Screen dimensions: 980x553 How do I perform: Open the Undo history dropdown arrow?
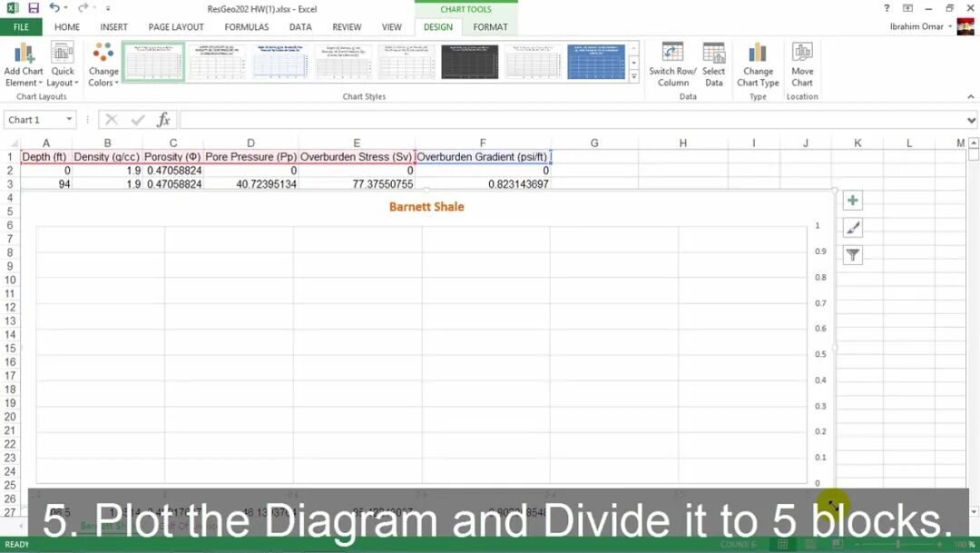coord(65,8)
